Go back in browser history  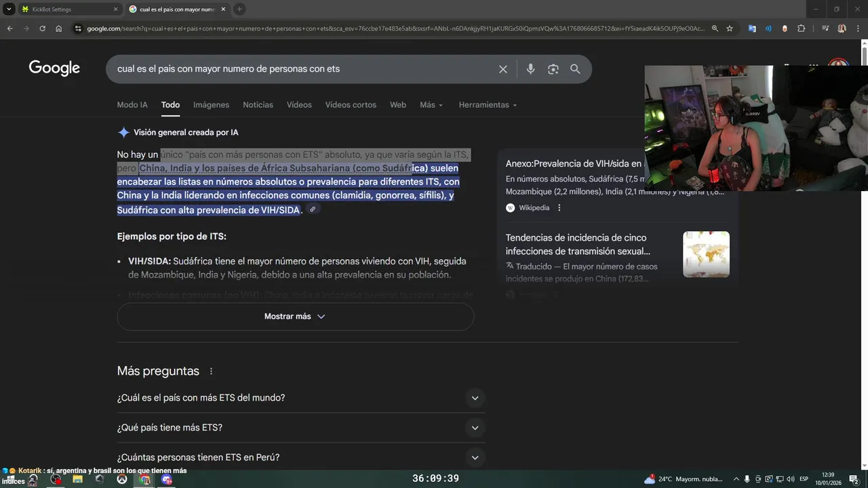9,28
